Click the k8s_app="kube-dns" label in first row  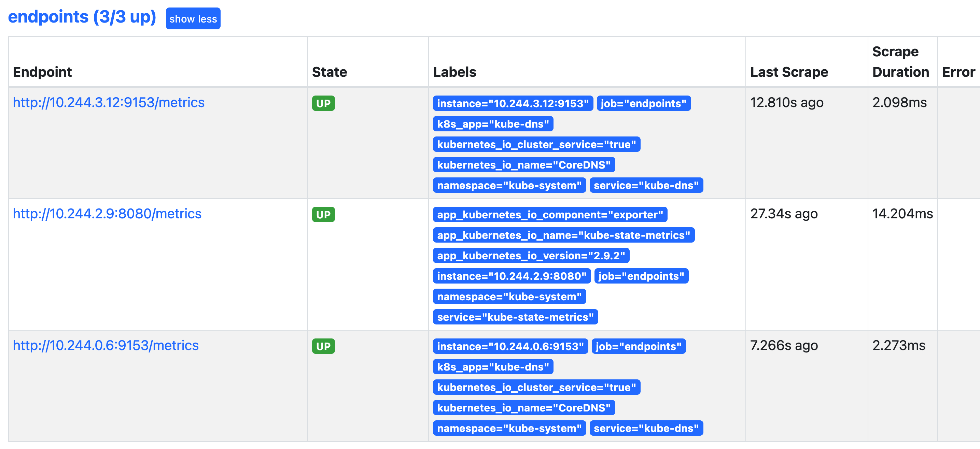pos(493,124)
